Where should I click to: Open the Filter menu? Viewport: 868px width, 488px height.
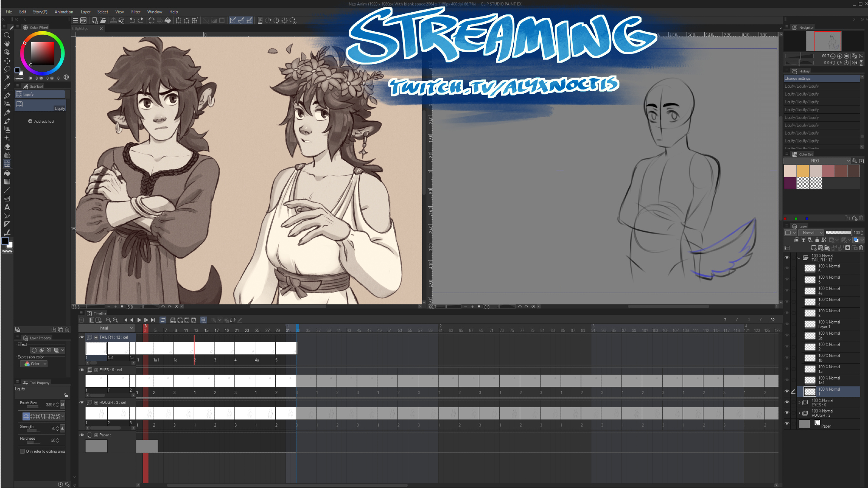(x=135, y=12)
